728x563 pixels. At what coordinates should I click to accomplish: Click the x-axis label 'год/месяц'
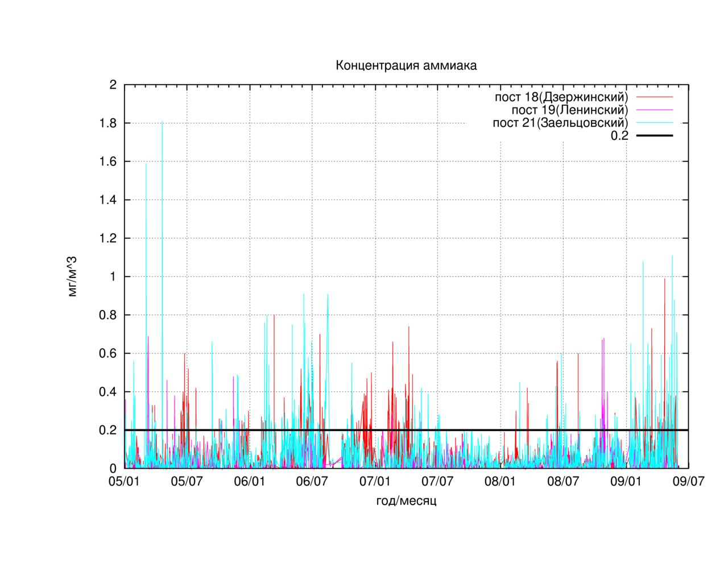(406, 501)
